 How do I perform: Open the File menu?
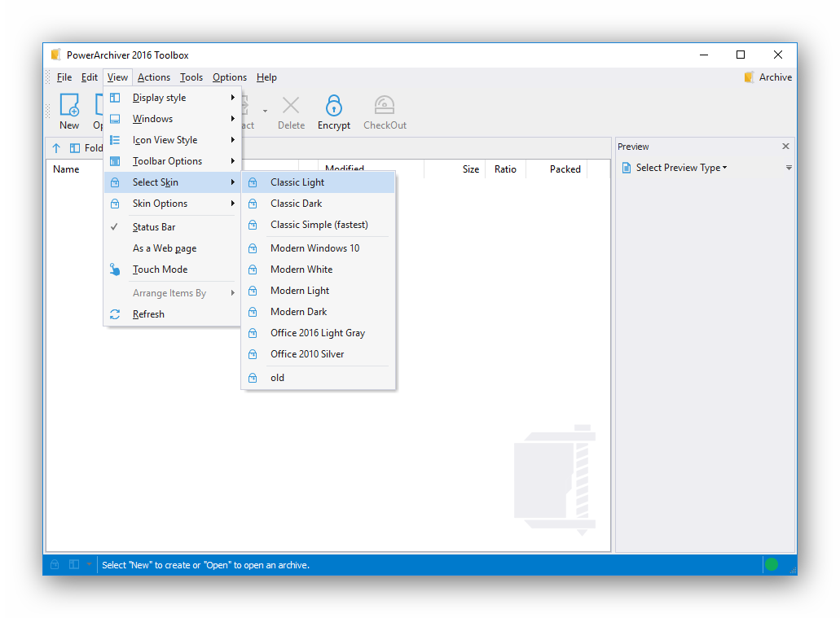coord(64,77)
